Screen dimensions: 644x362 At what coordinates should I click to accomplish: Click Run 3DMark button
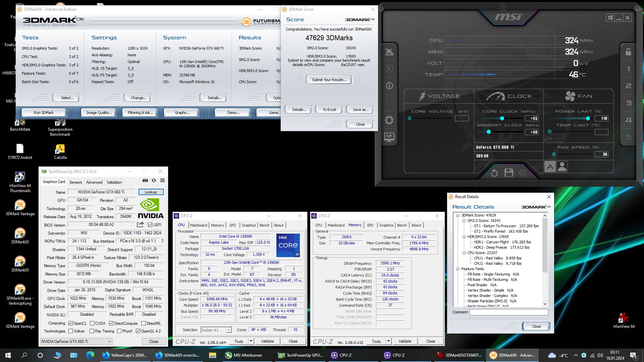pyautogui.click(x=44, y=113)
